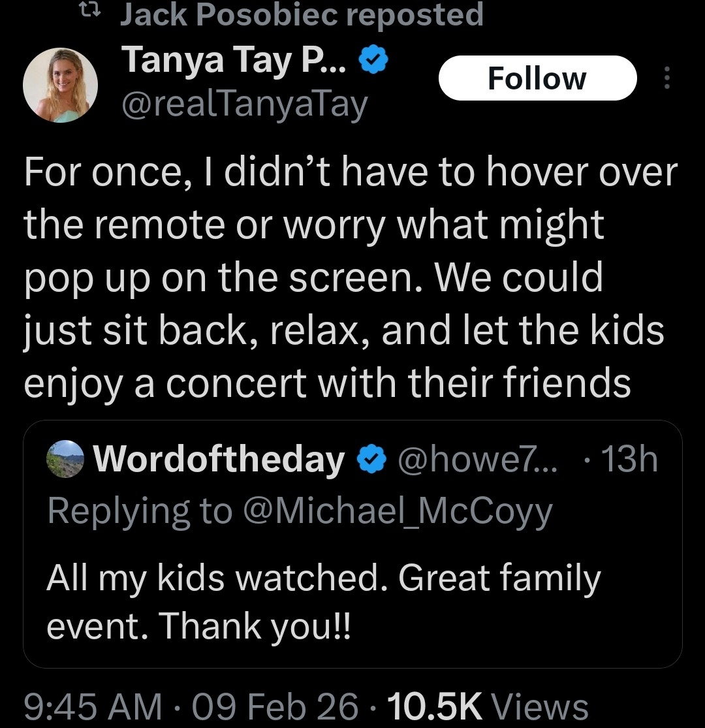Viewport: 705px width, 728px height.
Task: Follow Tanya Tay with the Follow button
Action: [x=537, y=78]
